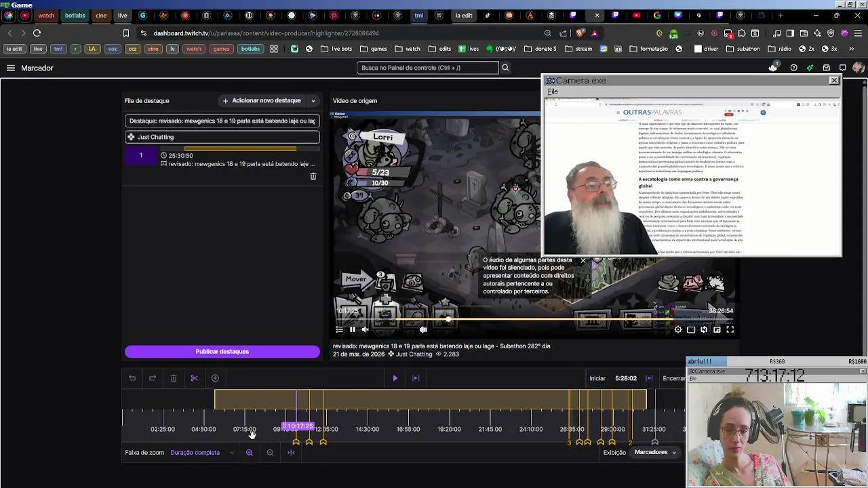Click the search magnifier icon next to the control panel search
The width and height of the screenshot is (868, 488).
[x=505, y=68]
